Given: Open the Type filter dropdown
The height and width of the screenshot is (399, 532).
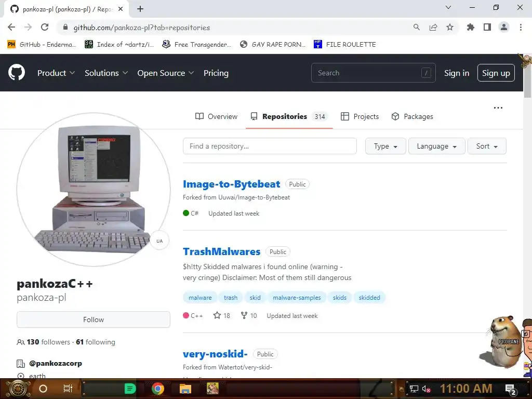Looking at the screenshot, I should tap(385, 146).
